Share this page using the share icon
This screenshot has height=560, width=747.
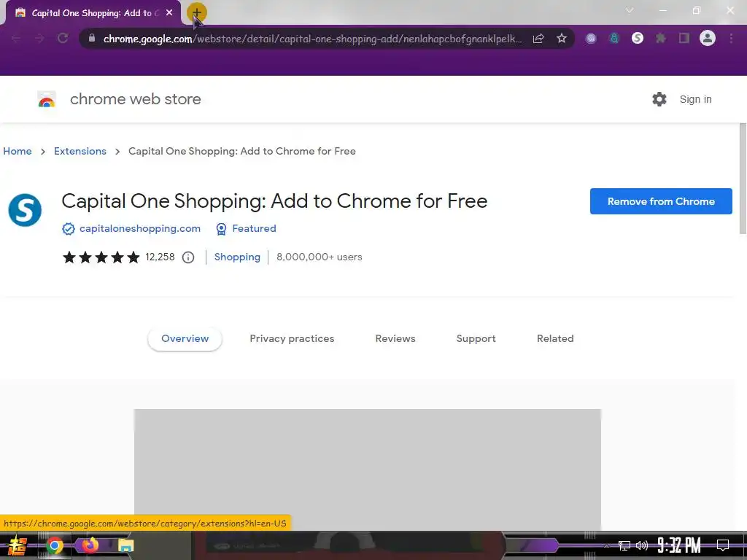click(x=538, y=39)
